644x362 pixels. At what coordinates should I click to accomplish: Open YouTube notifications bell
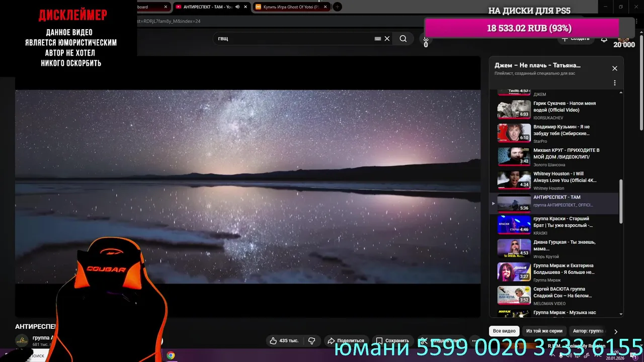pyautogui.click(x=604, y=39)
